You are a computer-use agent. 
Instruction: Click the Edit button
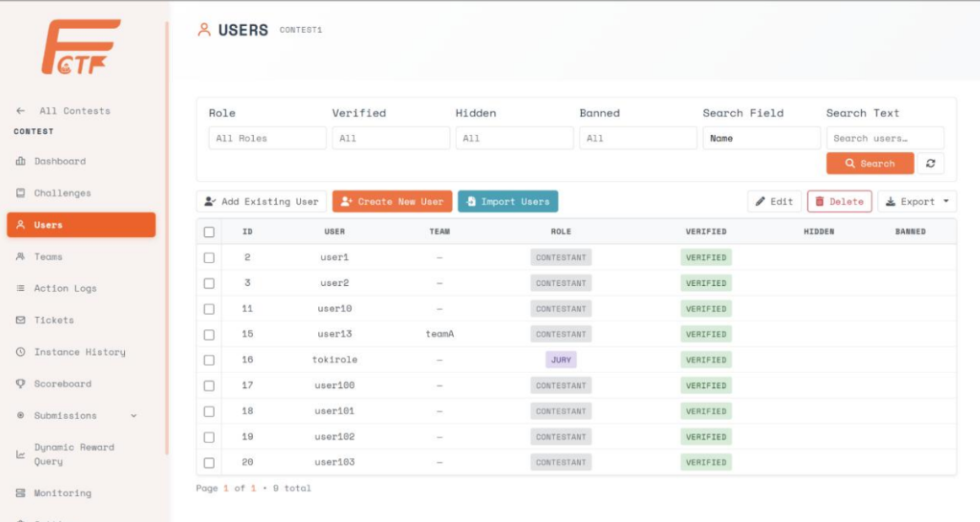pos(774,202)
